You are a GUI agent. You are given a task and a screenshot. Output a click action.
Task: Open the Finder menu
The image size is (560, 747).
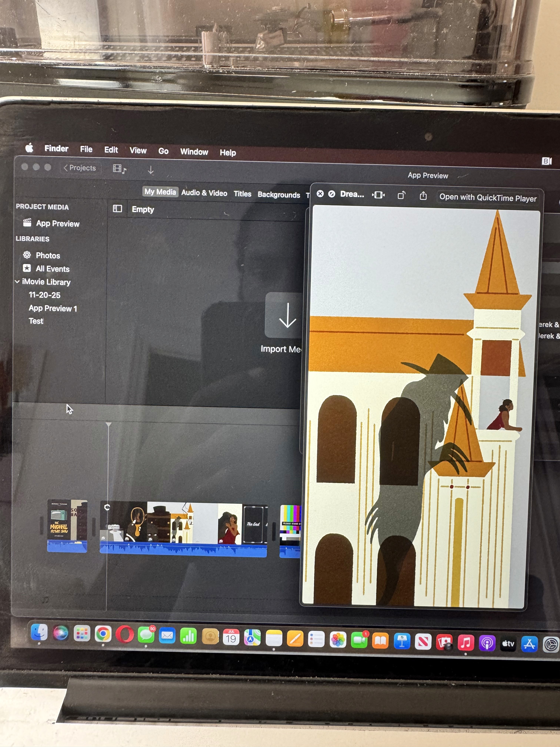[56, 149]
